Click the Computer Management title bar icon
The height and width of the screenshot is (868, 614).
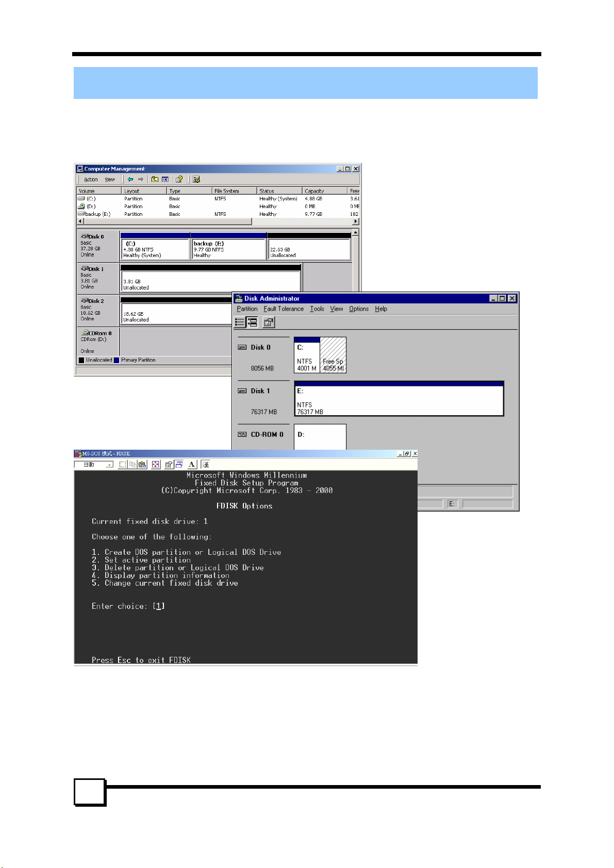click(80, 168)
